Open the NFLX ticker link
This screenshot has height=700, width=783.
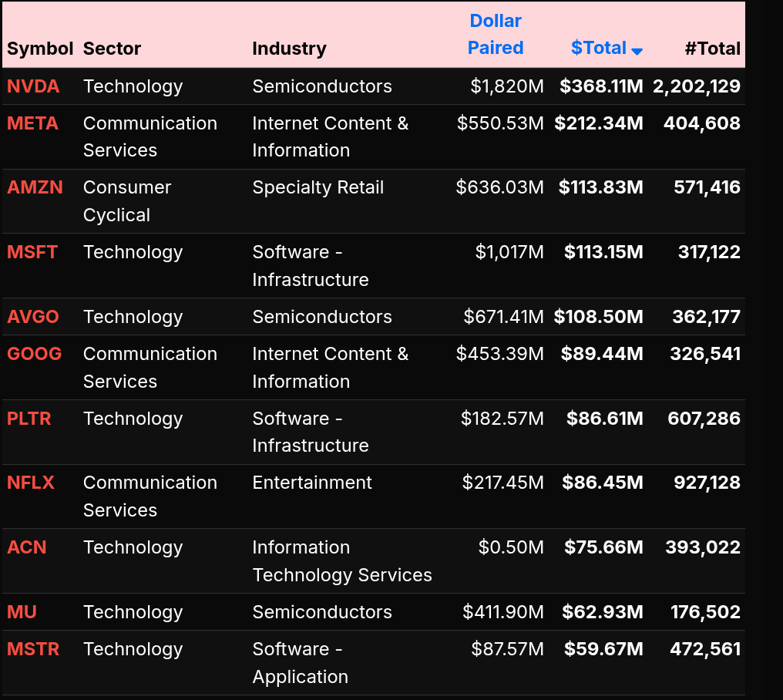[31, 483]
